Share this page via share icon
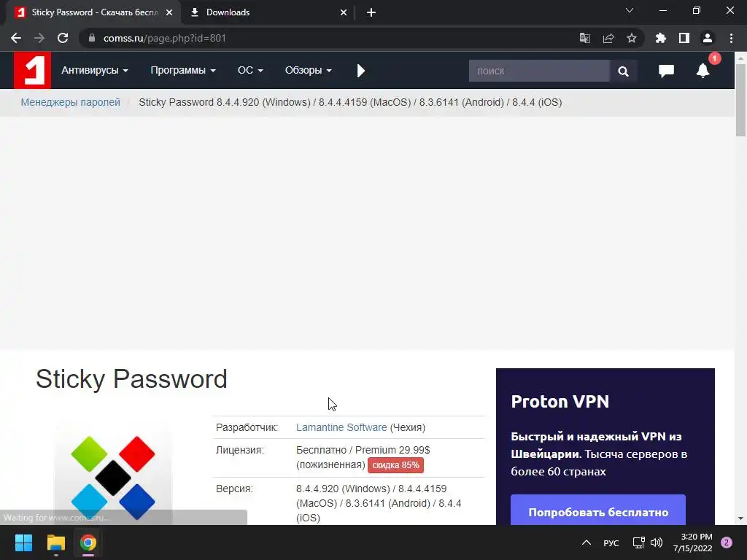Viewport: 747px width, 560px height. (608, 38)
